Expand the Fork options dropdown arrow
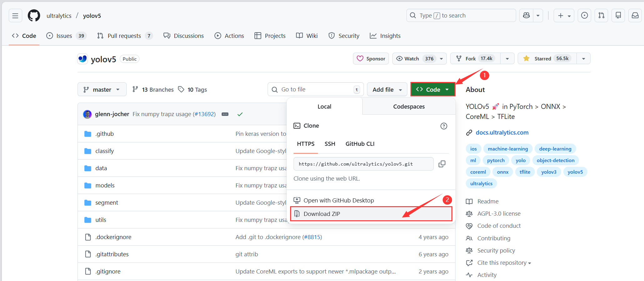Image resolution: width=644 pixels, height=281 pixels. (507, 59)
